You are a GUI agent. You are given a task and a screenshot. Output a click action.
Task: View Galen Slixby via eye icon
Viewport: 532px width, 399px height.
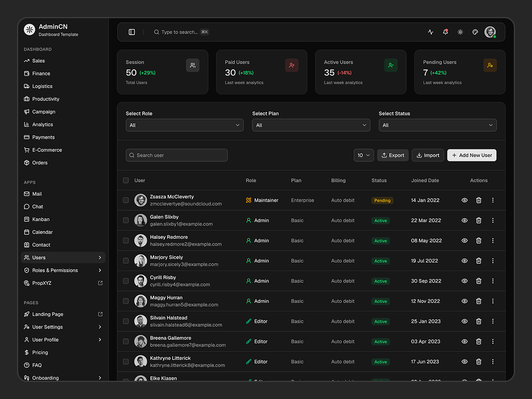click(x=464, y=220)
